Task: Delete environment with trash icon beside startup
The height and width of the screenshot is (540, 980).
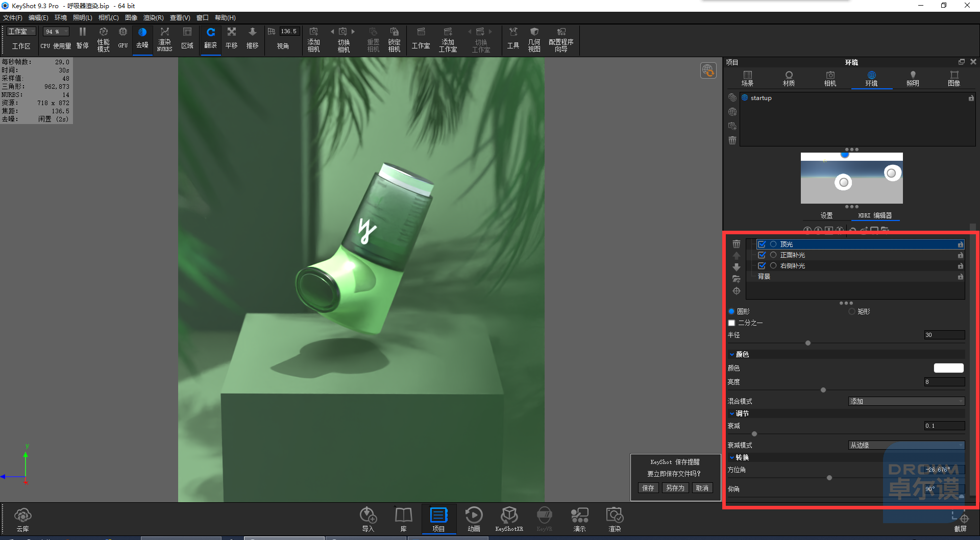Action: tap(732, 140)
